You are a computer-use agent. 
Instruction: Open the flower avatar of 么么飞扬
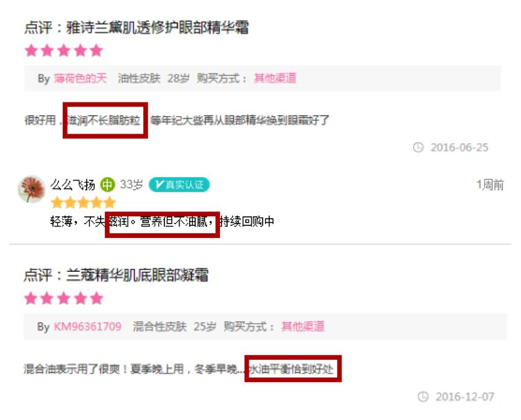[x=31, y=189]
